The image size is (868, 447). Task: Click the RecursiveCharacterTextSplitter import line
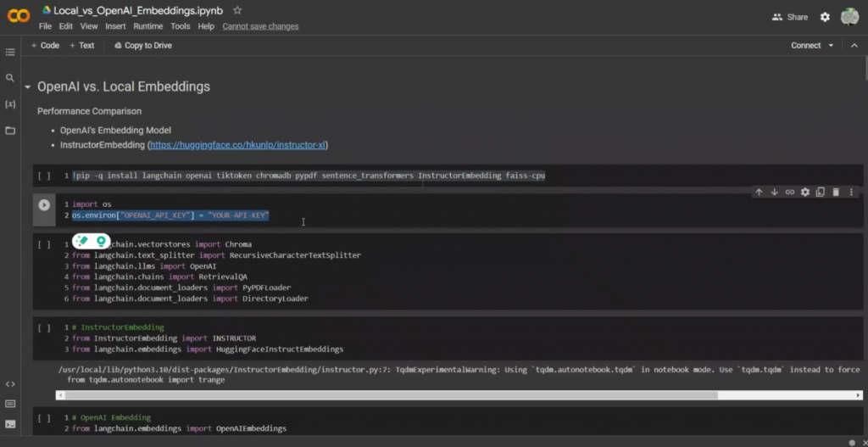(216, 255)
